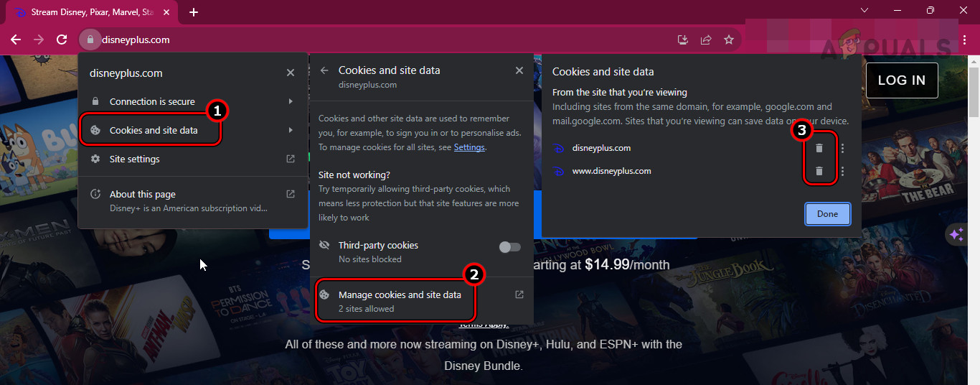980x385 pixels.
Task: Open Site settings entry
Action: coord(192,159)
